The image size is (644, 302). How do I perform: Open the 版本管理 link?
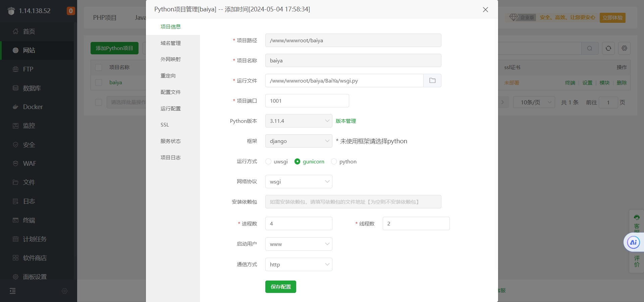[346, 121]
